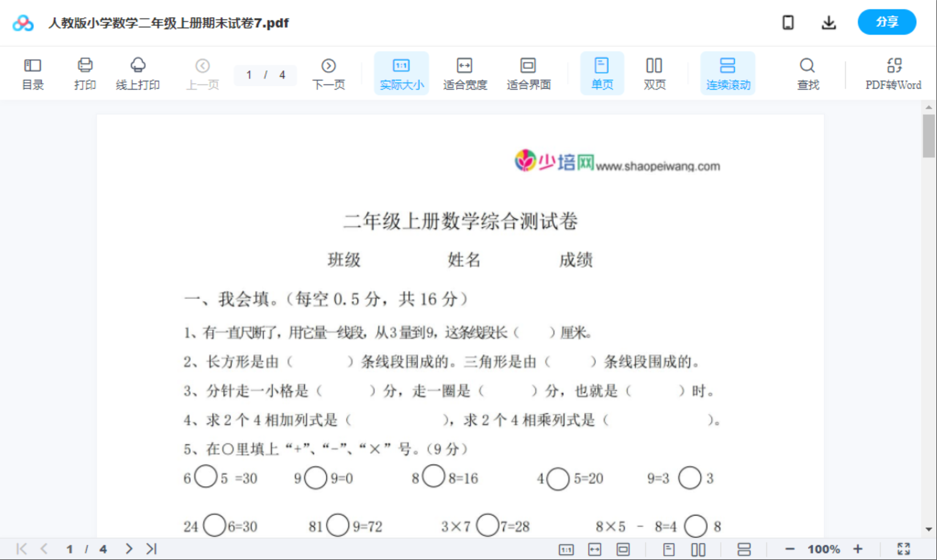Go to next page with 下一页
This screenshot has width=937, height=560.
coord(329,73)
